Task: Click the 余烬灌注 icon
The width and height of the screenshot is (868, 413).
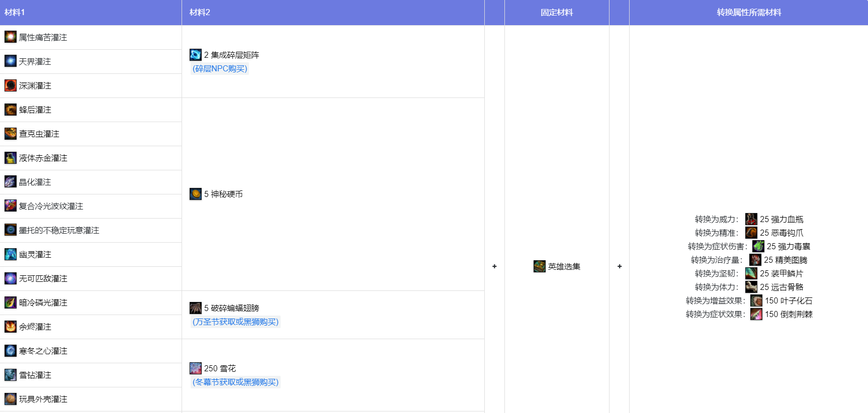Action: [10, 327]
